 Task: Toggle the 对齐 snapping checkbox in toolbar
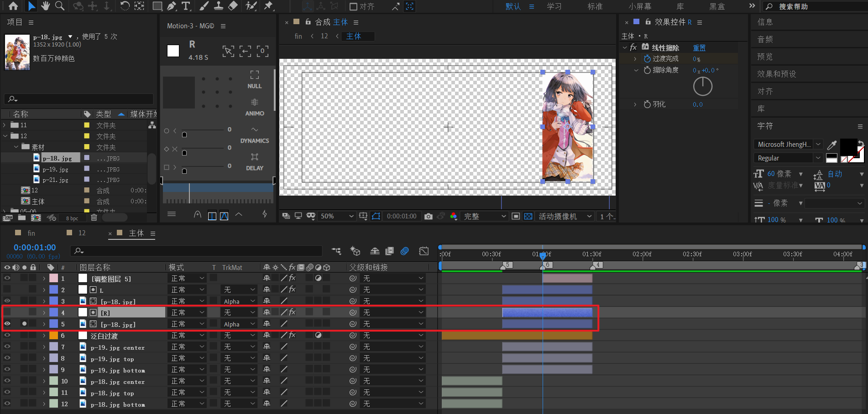point(353,6)
